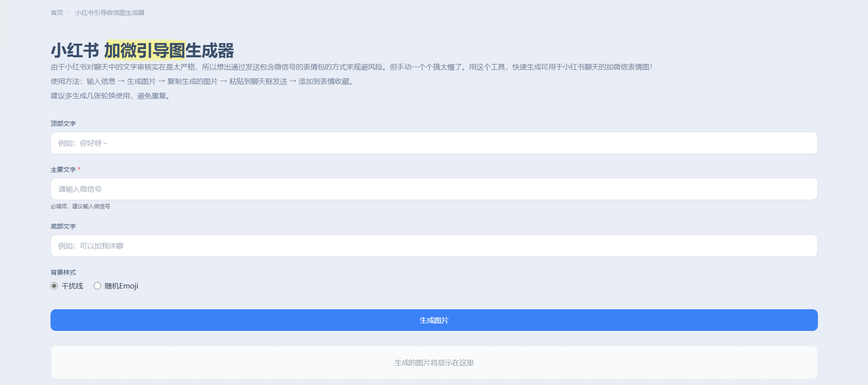Screen dimensions: 868x385
Task: Click the 背景样式 label
Action: (x=63, y=272)
